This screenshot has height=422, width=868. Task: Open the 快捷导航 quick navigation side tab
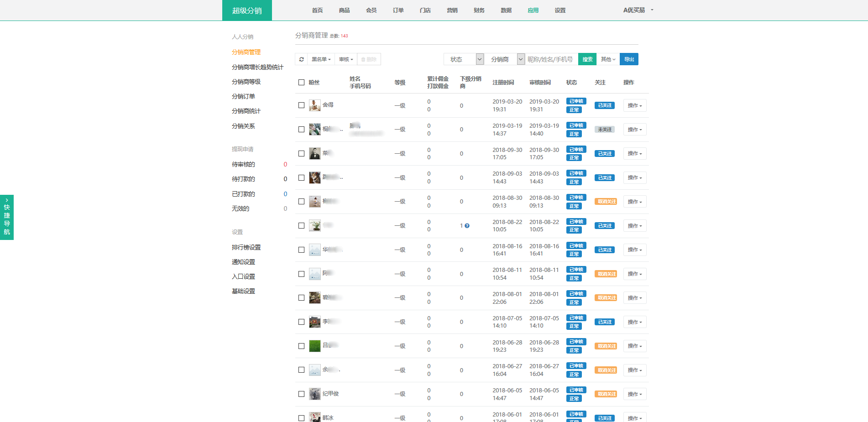[7, 218]
